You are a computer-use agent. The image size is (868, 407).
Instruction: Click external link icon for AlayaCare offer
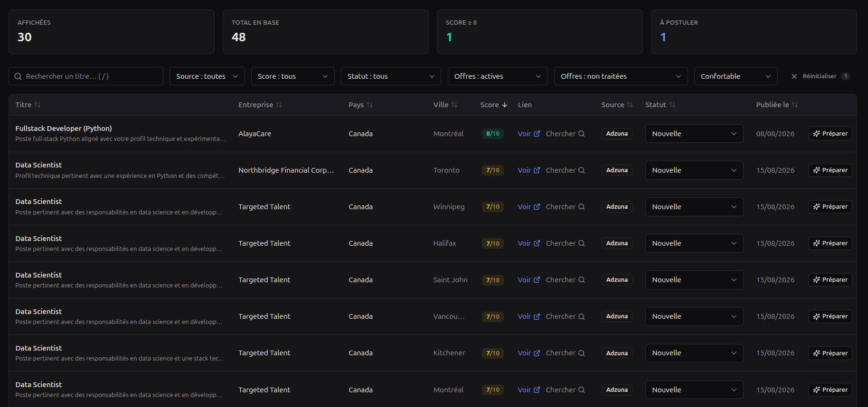pyautogui.click(x=537, y=134)
